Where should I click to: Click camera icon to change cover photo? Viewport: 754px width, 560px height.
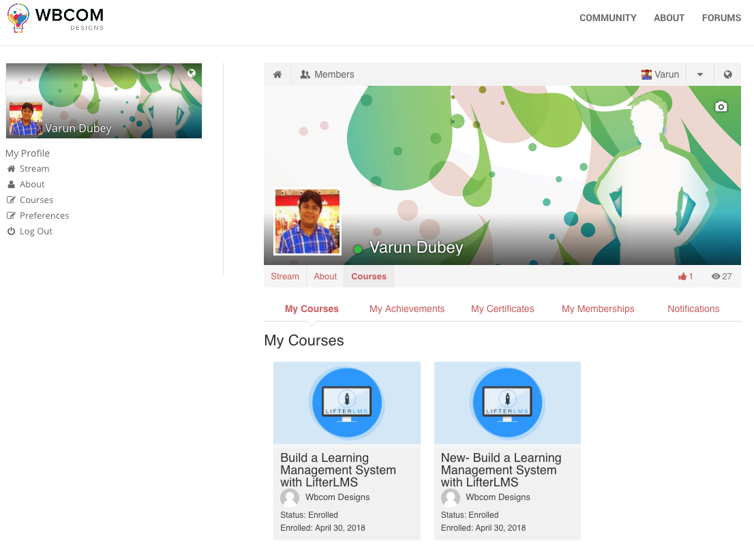click(x=721, y=106)
